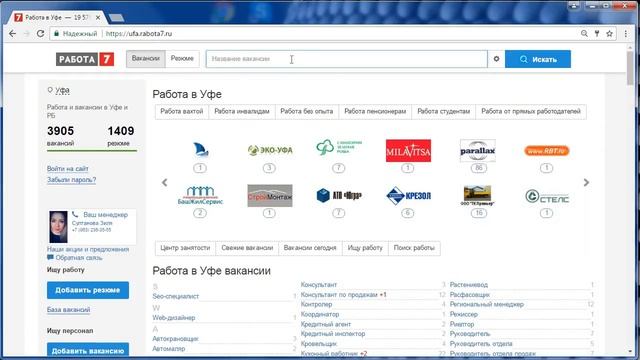Open the СТЕЛС employer logo
The width and height of the screenshot is (640, 360).
tap(547, 196)
